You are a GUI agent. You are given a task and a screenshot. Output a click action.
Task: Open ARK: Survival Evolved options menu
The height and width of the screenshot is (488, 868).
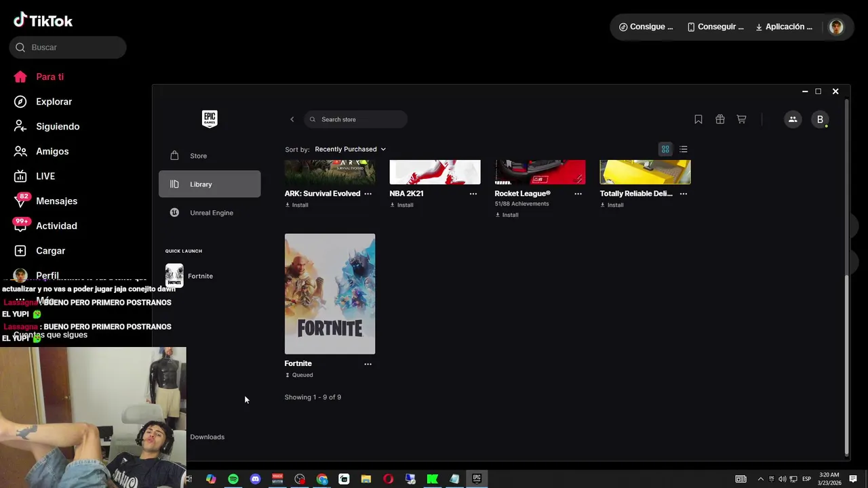(x=368, y=194)
